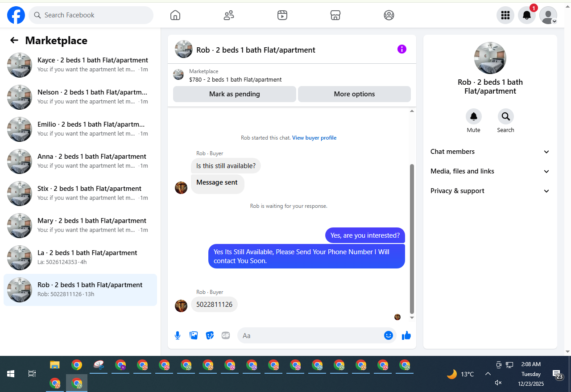This screenshot has width=571, height=392.
Task: Open Windows Start button
Action: click(11, 374)
